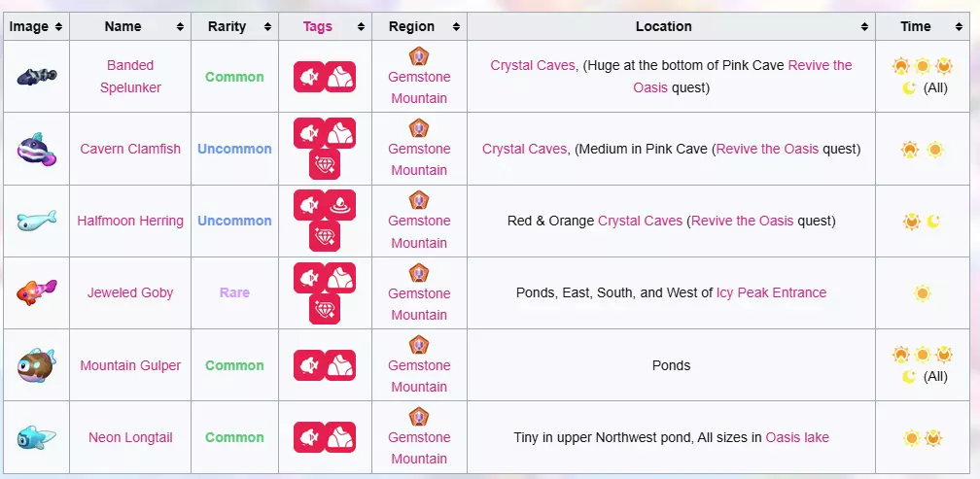Click the fish tag icon in Neon Longtail row
980x479 pixels.
pyautogui.click(x=309, y=437)
